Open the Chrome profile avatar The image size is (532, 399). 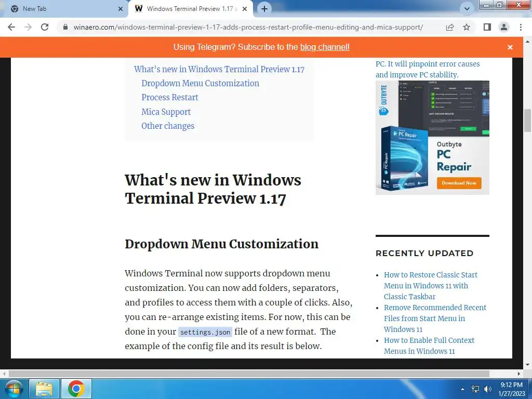(504, 27)
